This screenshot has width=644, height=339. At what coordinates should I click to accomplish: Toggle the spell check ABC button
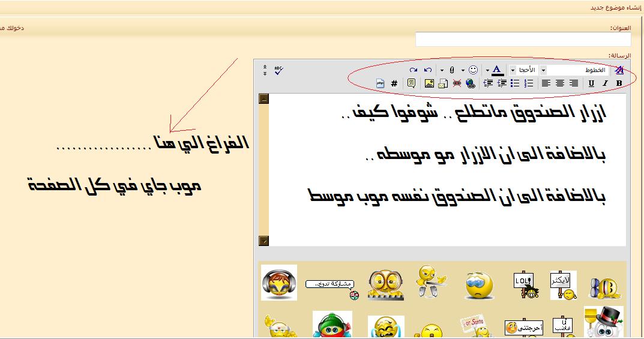click(x=278, y=70)
